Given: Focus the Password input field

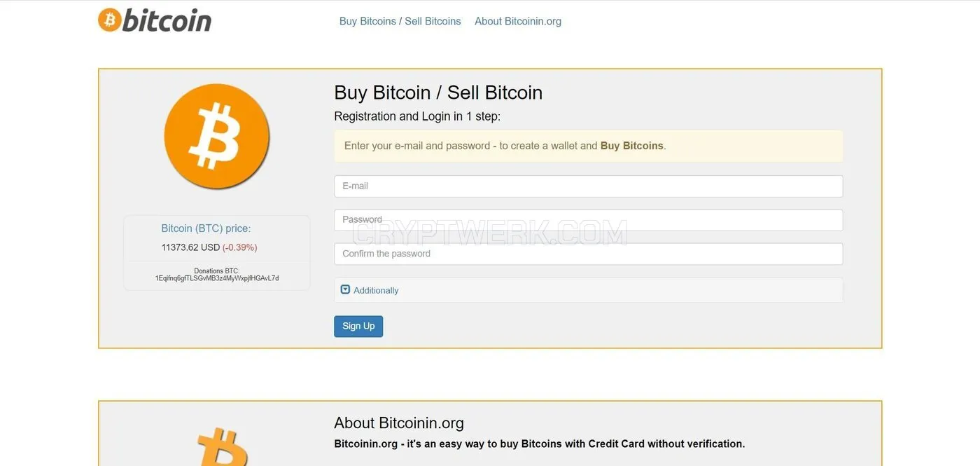Looking at the screenshot, I should [588, 220].
